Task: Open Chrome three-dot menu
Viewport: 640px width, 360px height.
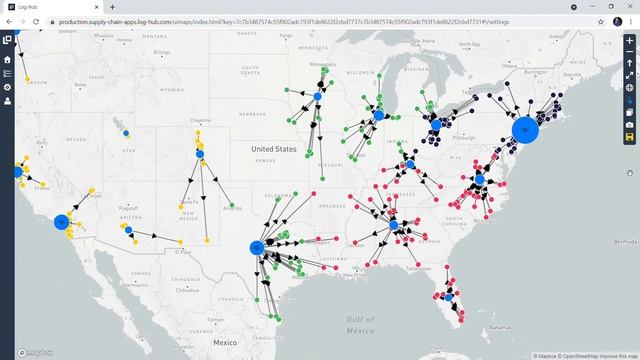Action: click(x=631, y=22)
